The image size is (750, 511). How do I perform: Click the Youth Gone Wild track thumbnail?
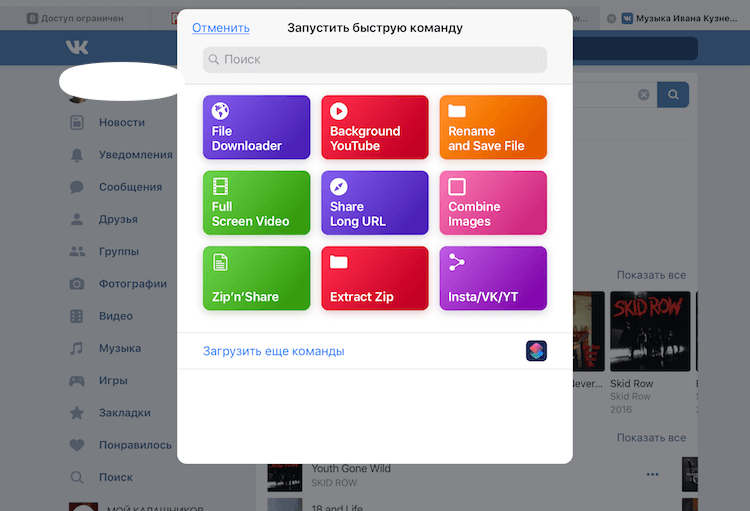pos(285,478)
